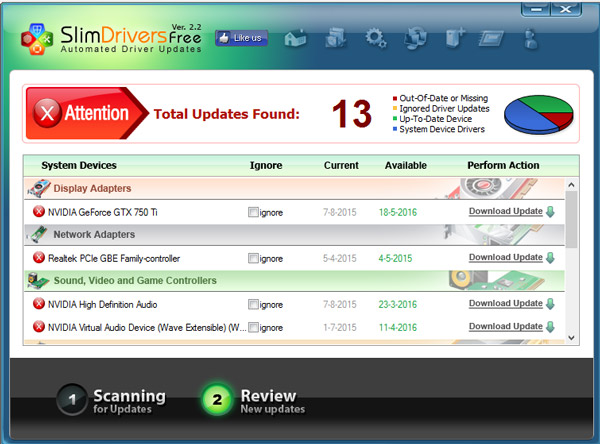This screenshot has height=444, width=600.
Task: Click the Ignore column header
Action: pos(266,165)
